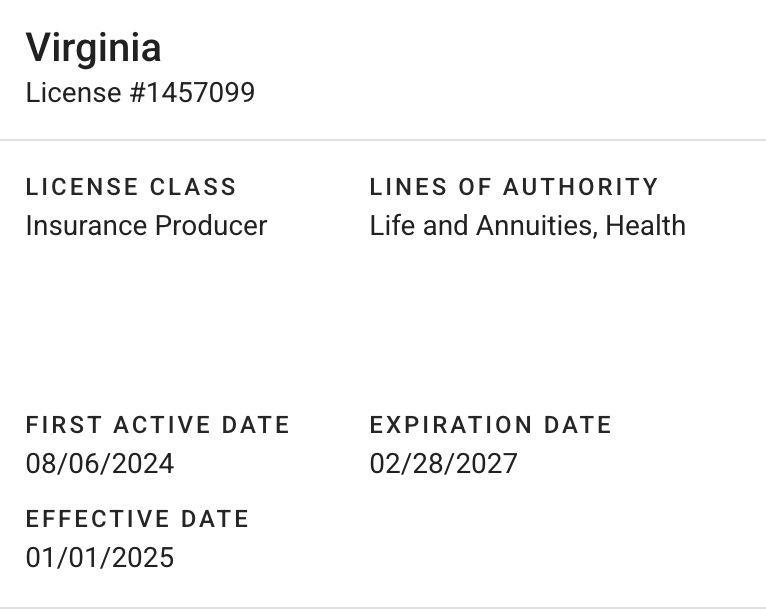
Task: Click the word Annuities
Action: coord(538,225)
